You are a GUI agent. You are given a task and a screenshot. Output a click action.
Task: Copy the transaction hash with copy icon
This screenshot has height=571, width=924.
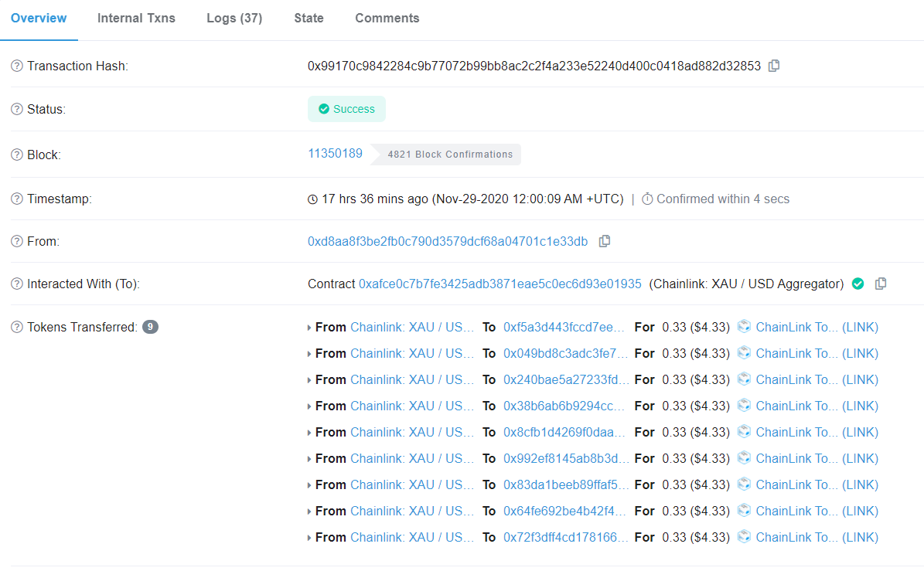774,66
